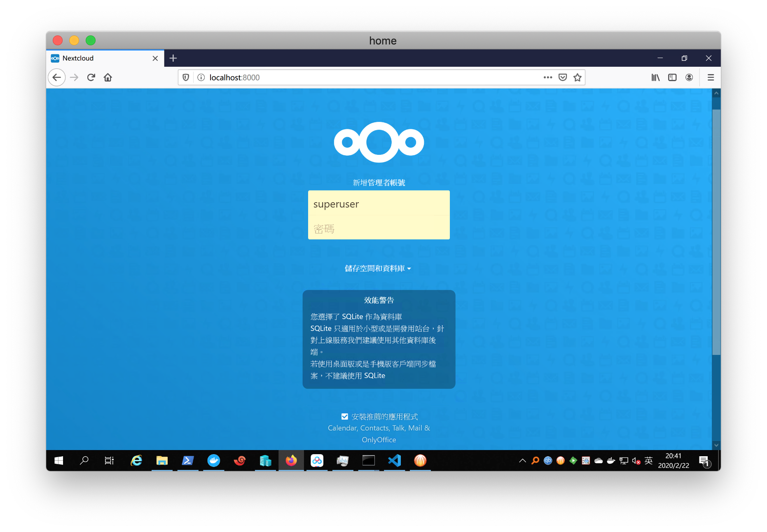This screenshot has width=767, height=532.
Task: Click the 密碼 password field
Action: 379,228
